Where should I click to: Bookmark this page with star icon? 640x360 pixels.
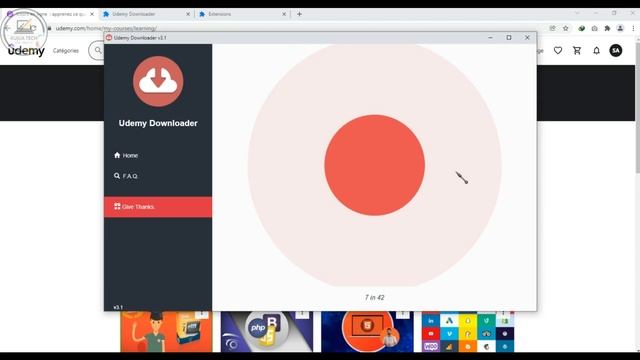565,28
